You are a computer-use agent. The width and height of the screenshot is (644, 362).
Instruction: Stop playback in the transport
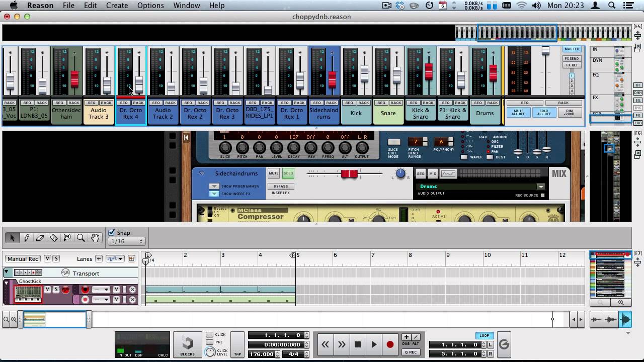pos(358,344)
